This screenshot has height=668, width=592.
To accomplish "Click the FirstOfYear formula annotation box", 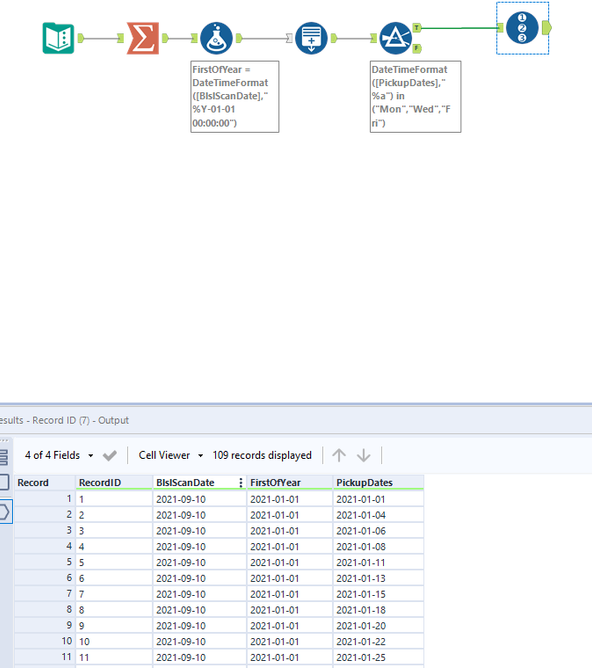I will pyautogui.click(x=235, y=97).
